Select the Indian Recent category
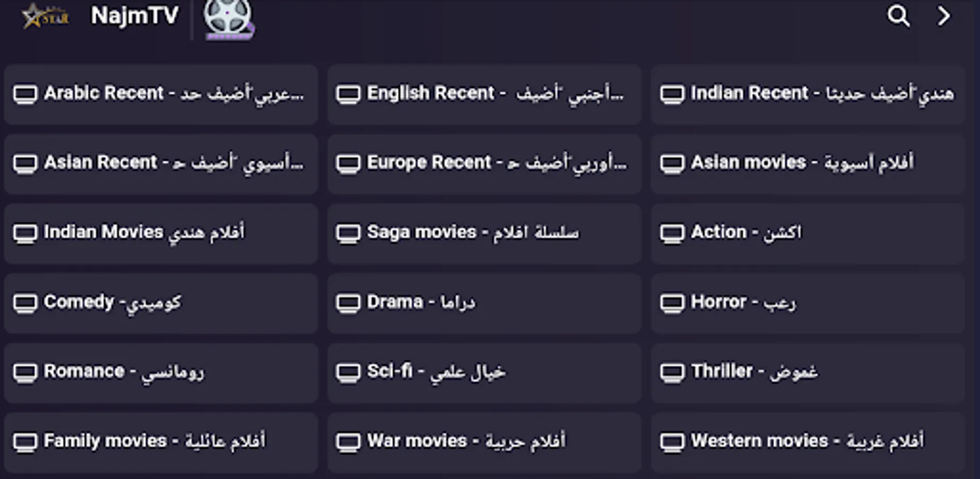 click(808, 94)
